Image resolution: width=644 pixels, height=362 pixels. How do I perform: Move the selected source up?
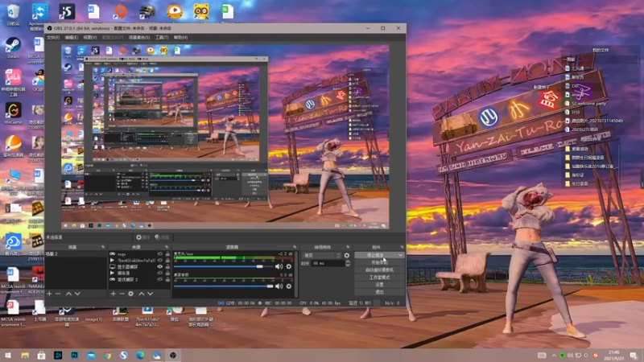[142, 294]
